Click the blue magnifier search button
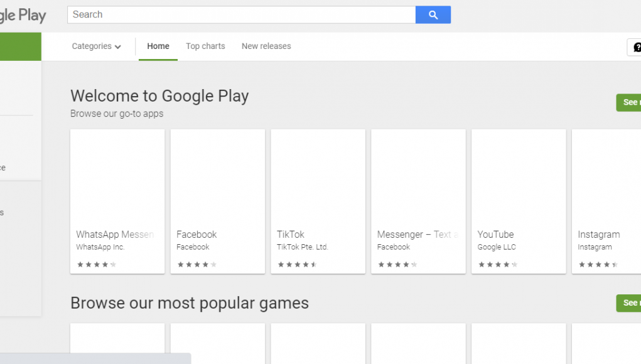This screenshot has height=364, width=641. (x=433, y=14)
